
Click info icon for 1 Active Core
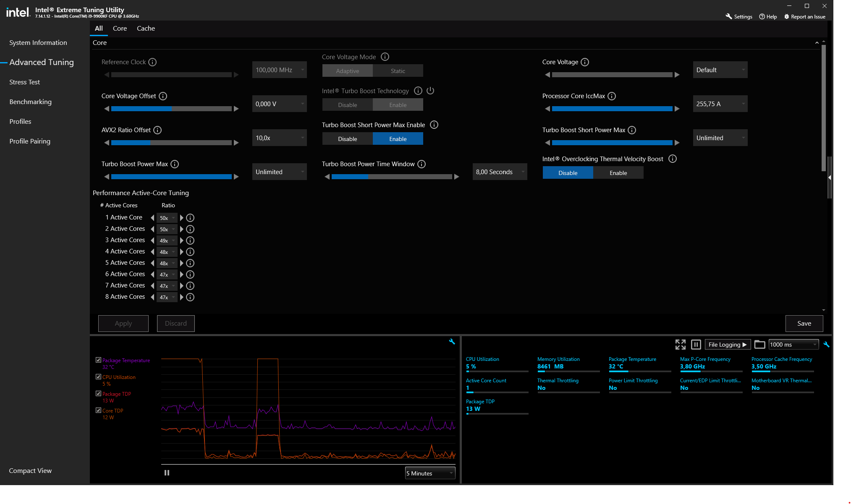[190, 218]
